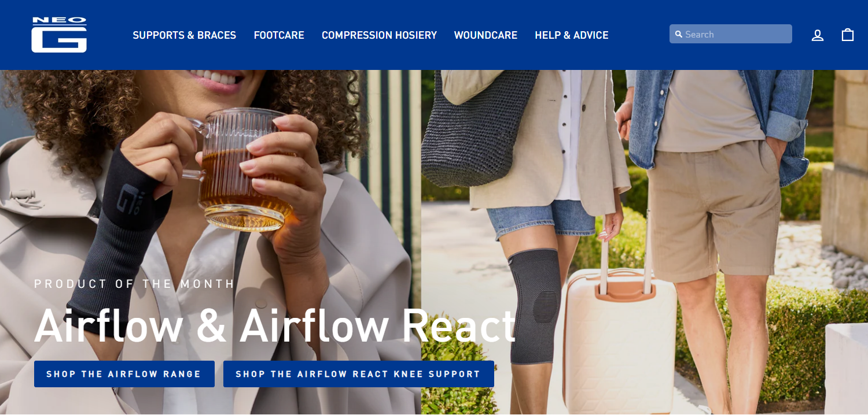The image size is (868, 415).
Task: Open the Footcare menu
Action: pyautogui.click(x=279, y=35)
